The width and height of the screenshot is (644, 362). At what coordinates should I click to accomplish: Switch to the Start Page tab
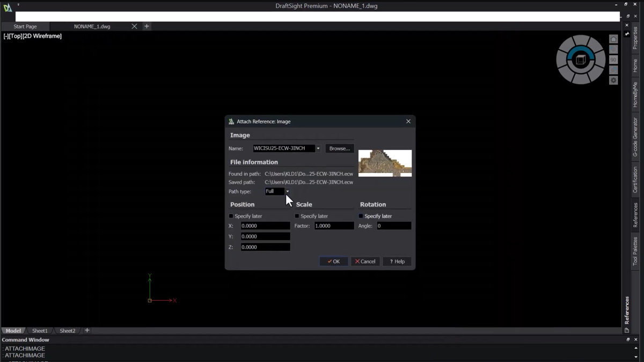25,26
